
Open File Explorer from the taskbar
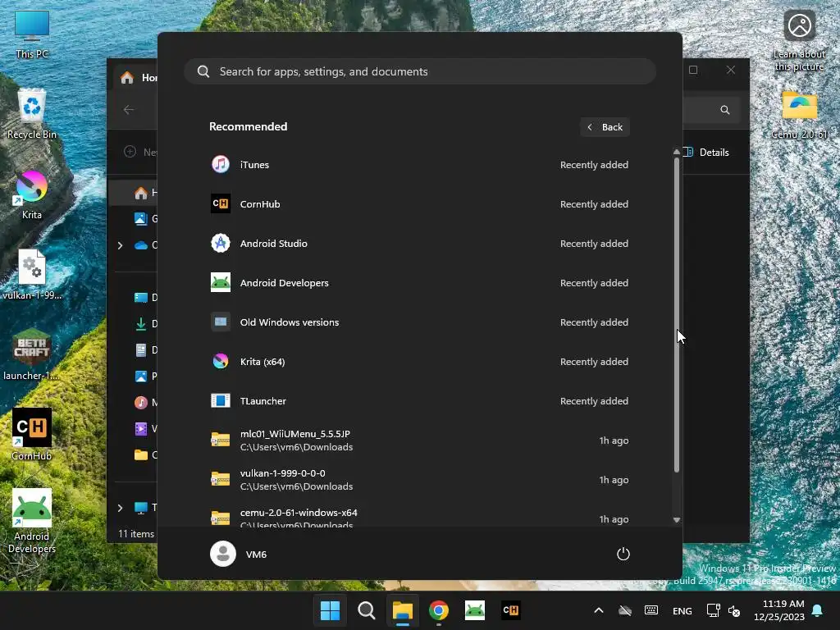click(x=402, y=610)
